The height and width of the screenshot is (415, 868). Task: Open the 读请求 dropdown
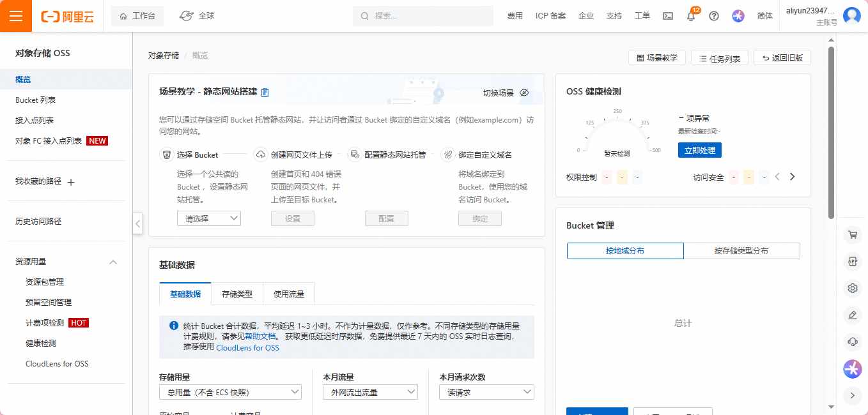coord(486,392)
